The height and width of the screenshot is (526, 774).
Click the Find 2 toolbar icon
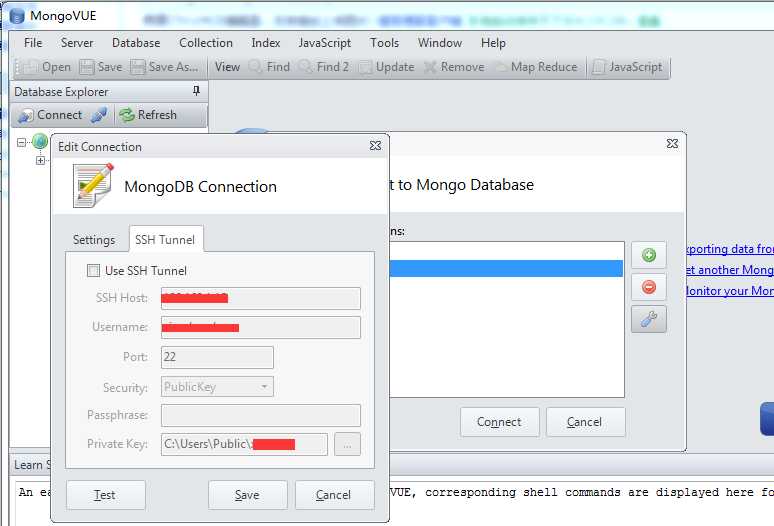(305, 66)
